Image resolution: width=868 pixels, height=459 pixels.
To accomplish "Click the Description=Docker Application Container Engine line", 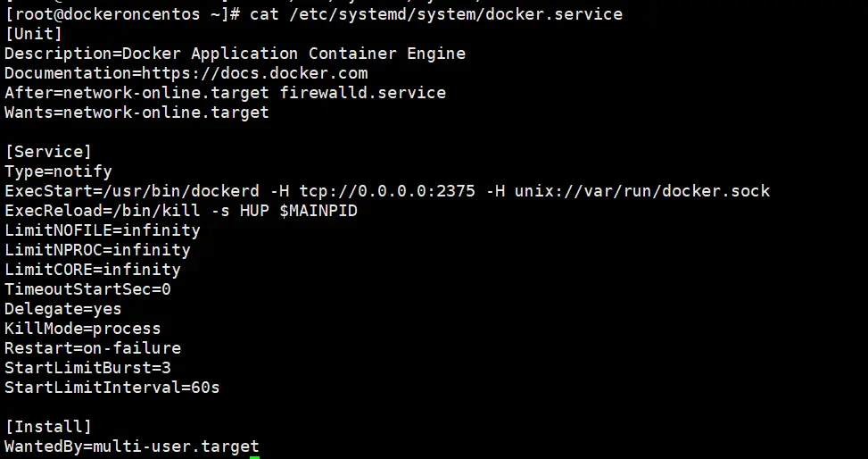I will click(x=235, y=54).
